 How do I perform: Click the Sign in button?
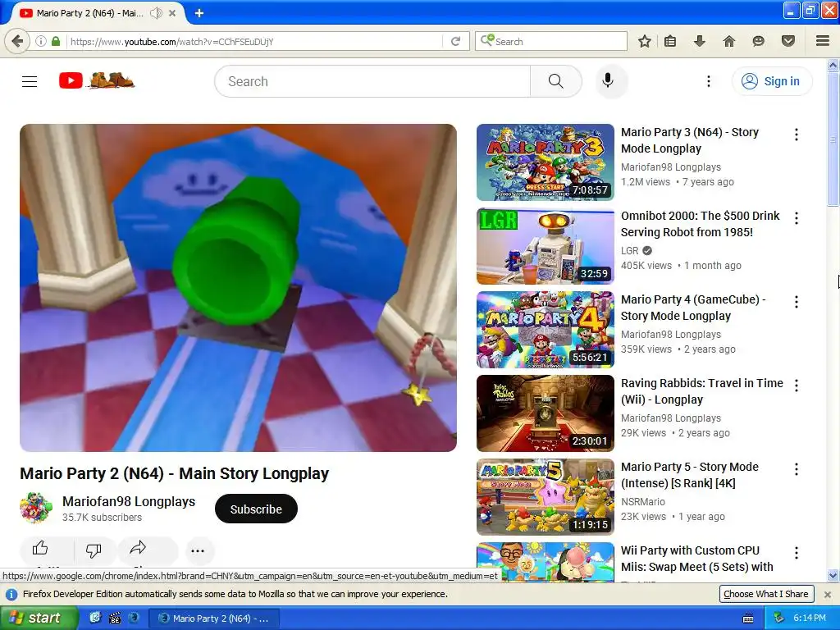point(772,81)
